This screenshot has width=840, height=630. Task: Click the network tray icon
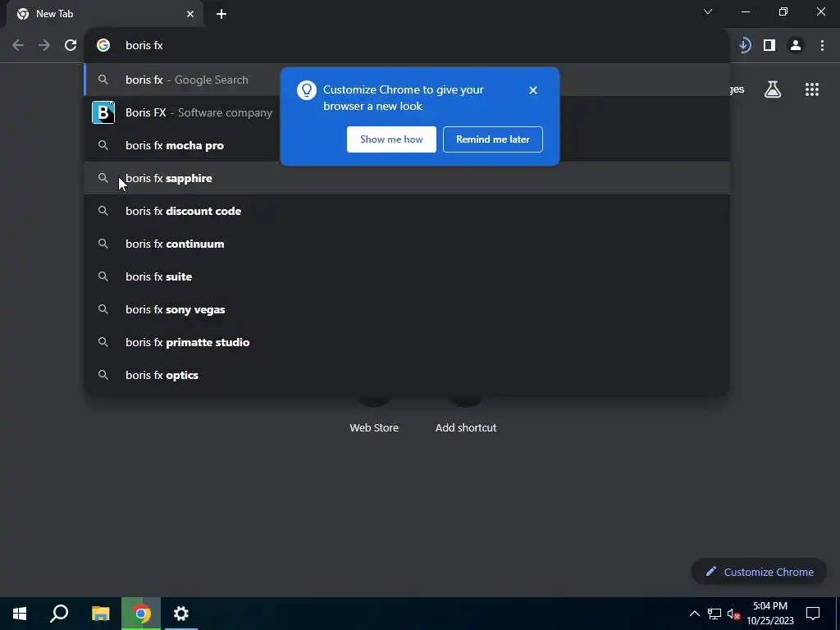point(714,614)
